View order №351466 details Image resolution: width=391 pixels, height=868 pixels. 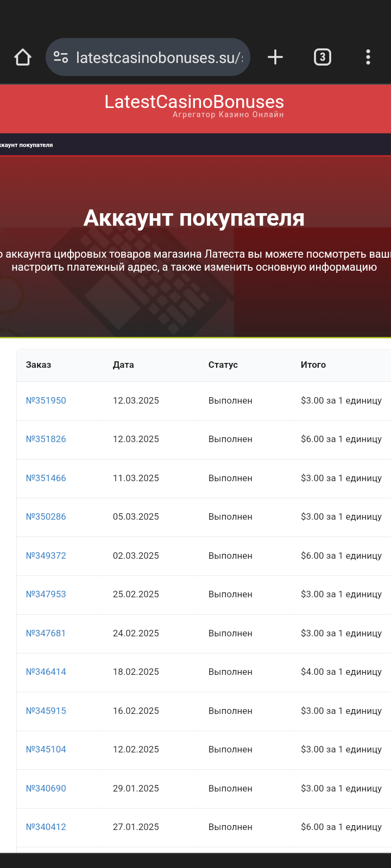click(46, 478)
